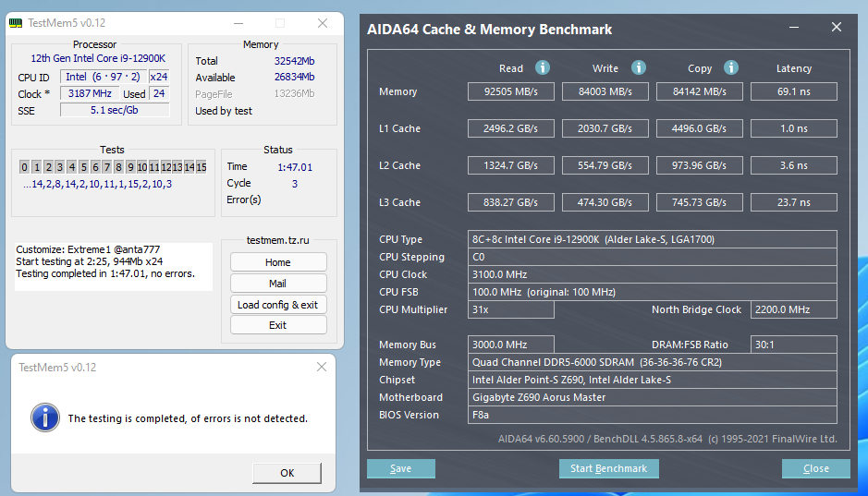Click the Chipset Z690 field
Image resolution: width=868 pixels, height=496 pixels.
[x=652, y=380]
